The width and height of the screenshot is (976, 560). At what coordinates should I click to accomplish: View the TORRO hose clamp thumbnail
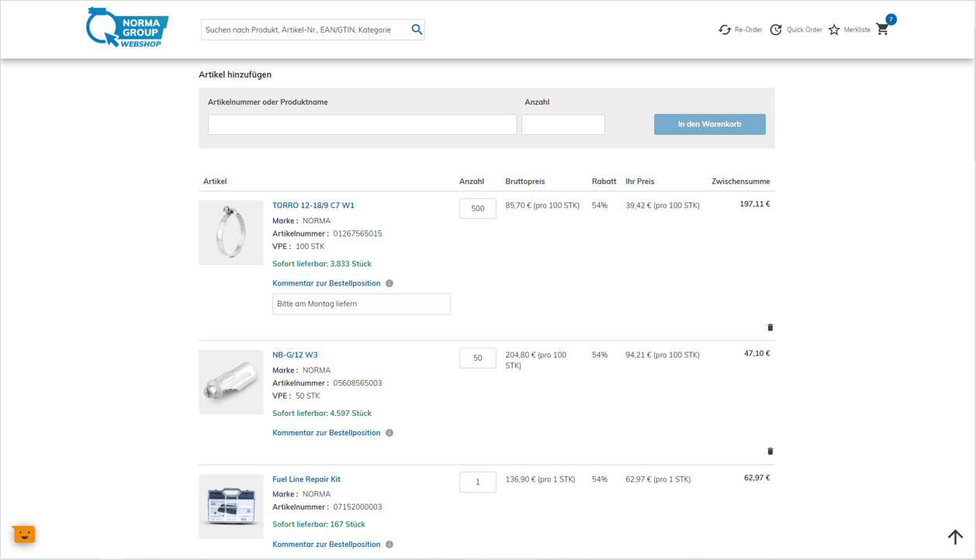pos(231,233)
